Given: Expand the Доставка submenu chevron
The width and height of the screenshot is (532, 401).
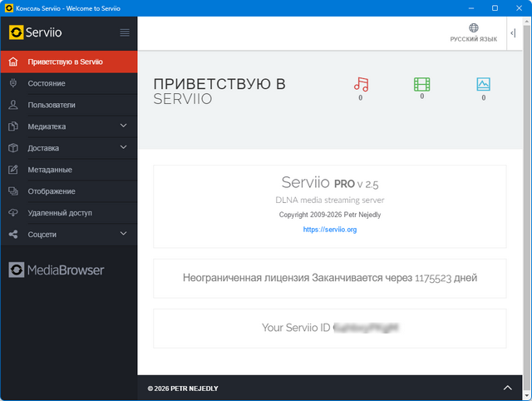Looking at the screenshot, I should pos(124,147).
